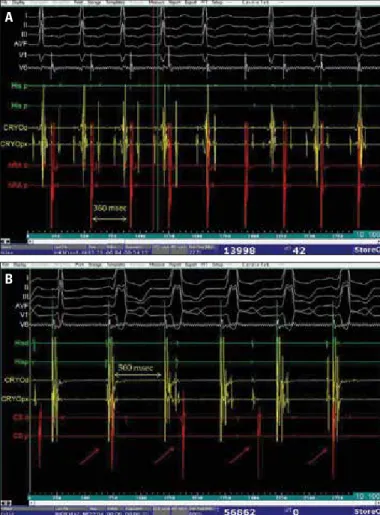The width and height of the screenshot is (380, 515).
Task: Select the V6 lead label in panel A
Action: click(x=23, y=68)
